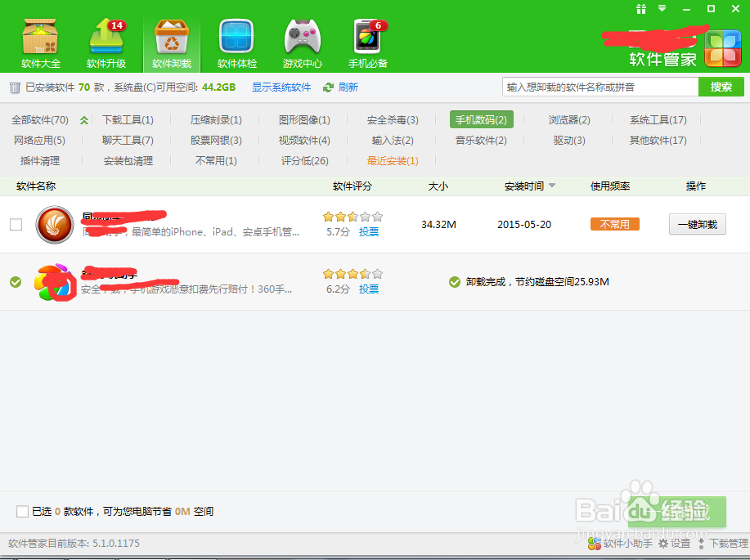Screen dimensions: 750x560
Task: Select the 全部软件(70) category
Action: pos(40,120)
